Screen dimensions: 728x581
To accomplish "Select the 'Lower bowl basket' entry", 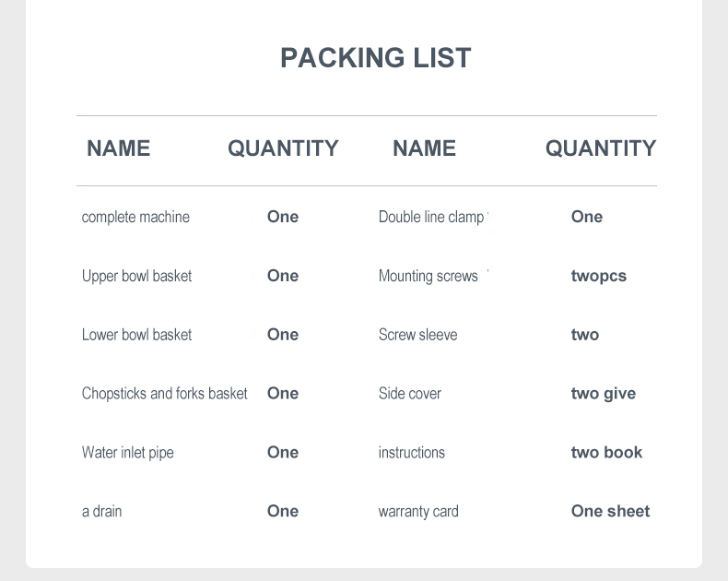I will coord(136,335).
